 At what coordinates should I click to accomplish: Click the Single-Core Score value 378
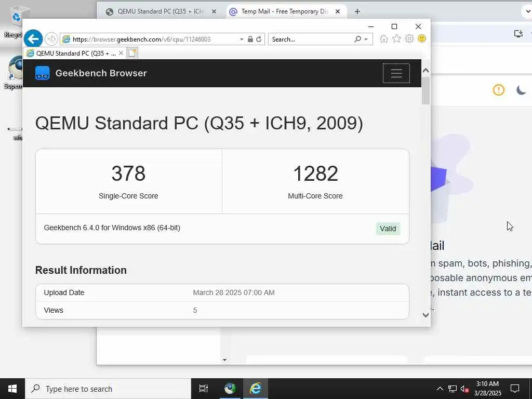coord(129,174)
